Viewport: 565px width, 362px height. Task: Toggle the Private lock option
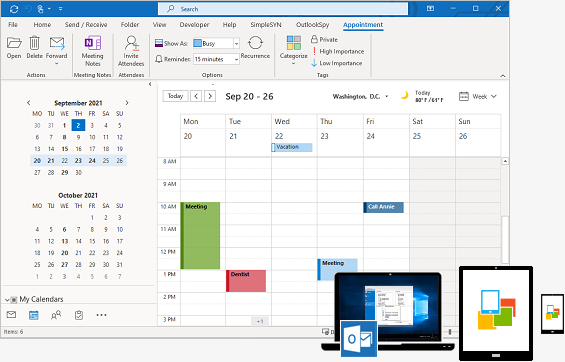324,40
